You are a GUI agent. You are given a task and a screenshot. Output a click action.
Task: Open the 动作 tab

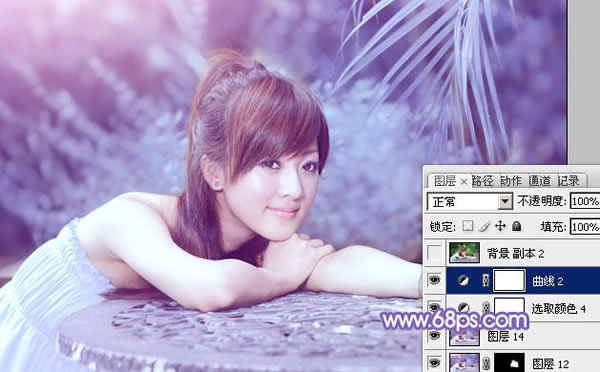[x=511, y=181]
